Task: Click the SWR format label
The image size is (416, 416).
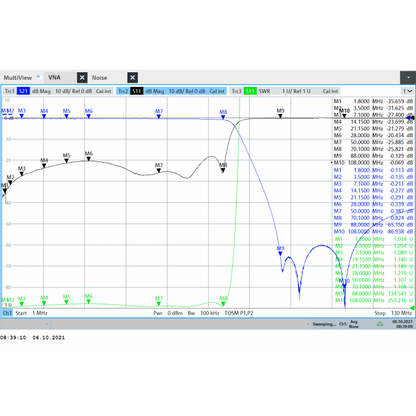Action: click(x=264, y=91)
